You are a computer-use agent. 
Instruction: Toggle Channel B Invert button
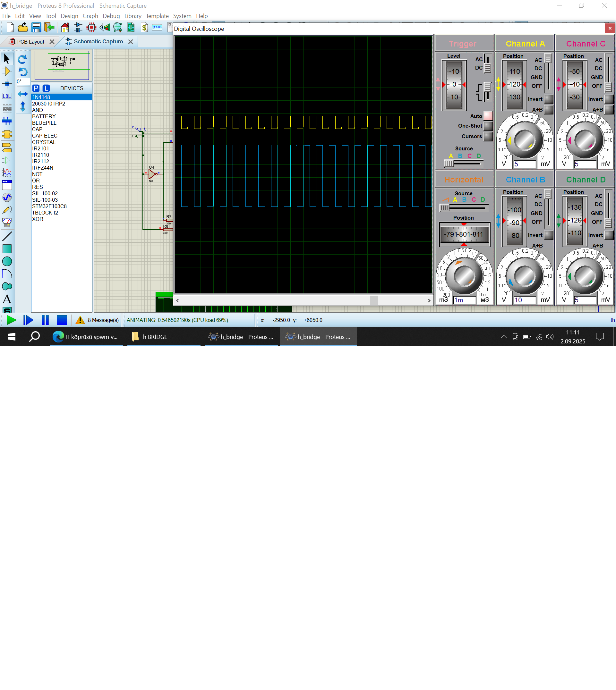[x=549, y=235]
